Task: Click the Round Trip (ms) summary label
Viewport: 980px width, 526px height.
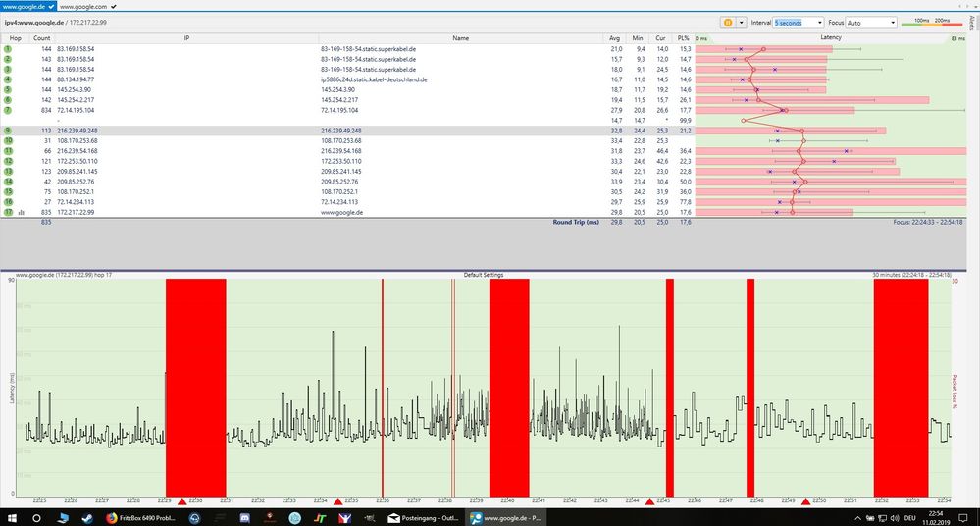Action: pos(576,222)
